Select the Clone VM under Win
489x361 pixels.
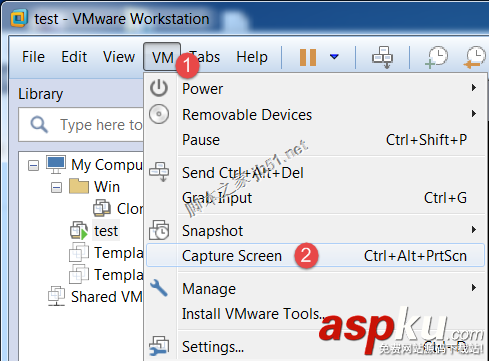(x=130, y=209)
